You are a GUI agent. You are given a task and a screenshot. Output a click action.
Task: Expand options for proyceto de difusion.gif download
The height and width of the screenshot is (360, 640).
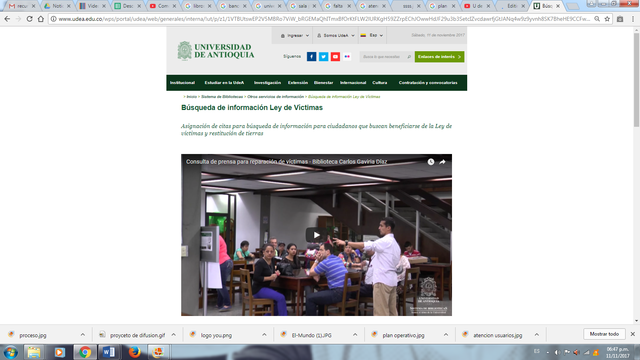pos(174,335)
